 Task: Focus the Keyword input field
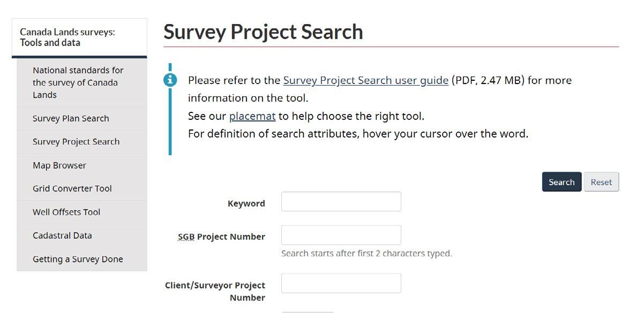(341, 202)
